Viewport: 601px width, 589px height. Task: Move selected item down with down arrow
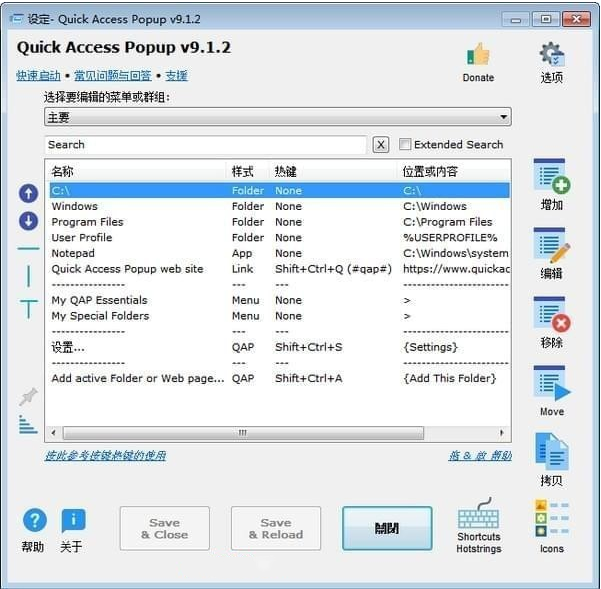coord(28,221)
